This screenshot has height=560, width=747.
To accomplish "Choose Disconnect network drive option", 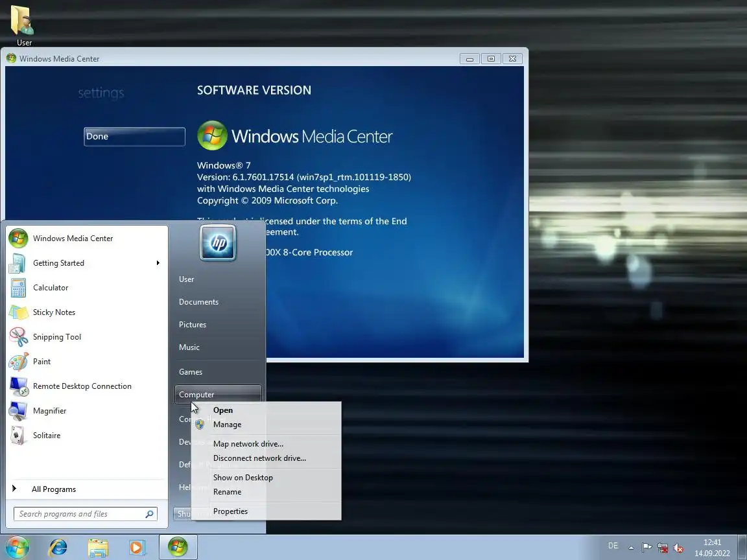I will pyautogui.click(x=267, y=458).
